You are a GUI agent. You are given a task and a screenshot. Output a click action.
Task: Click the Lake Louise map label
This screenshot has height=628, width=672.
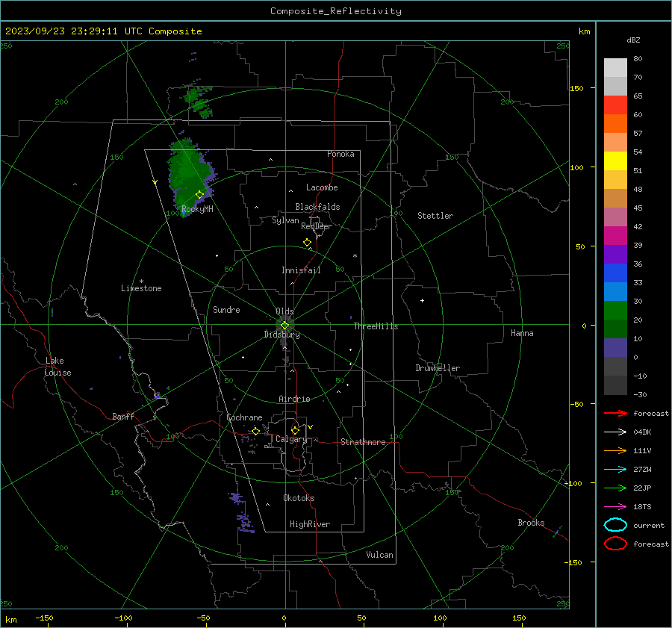coord(57,367)
